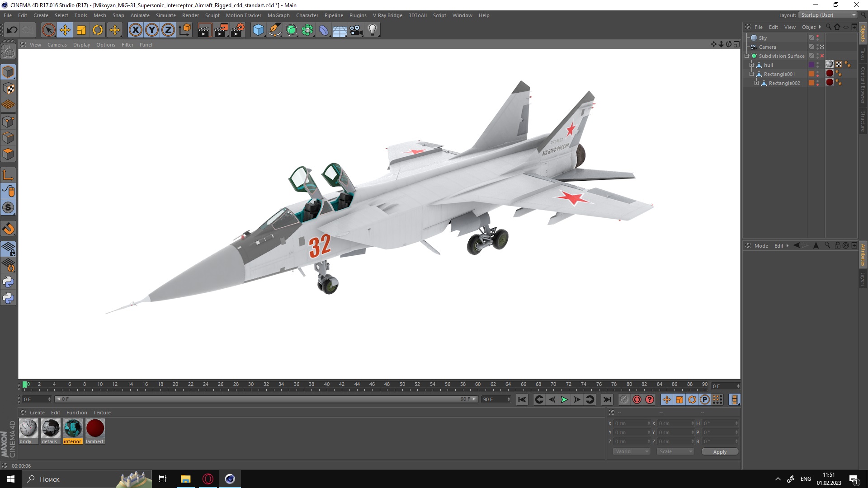Switch to the Takes side tab

863,54
